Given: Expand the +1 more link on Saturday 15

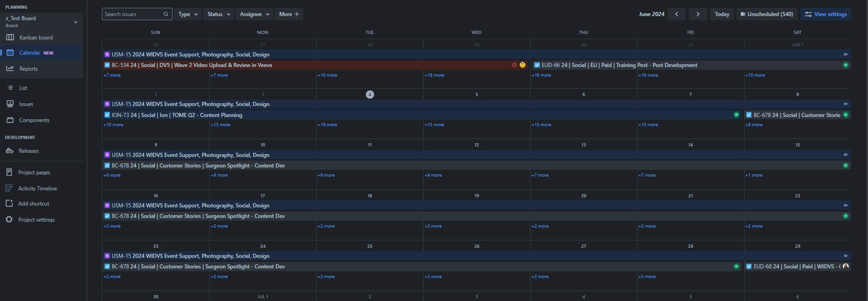Looking at the screenshot, I should (x=754, y=175).
